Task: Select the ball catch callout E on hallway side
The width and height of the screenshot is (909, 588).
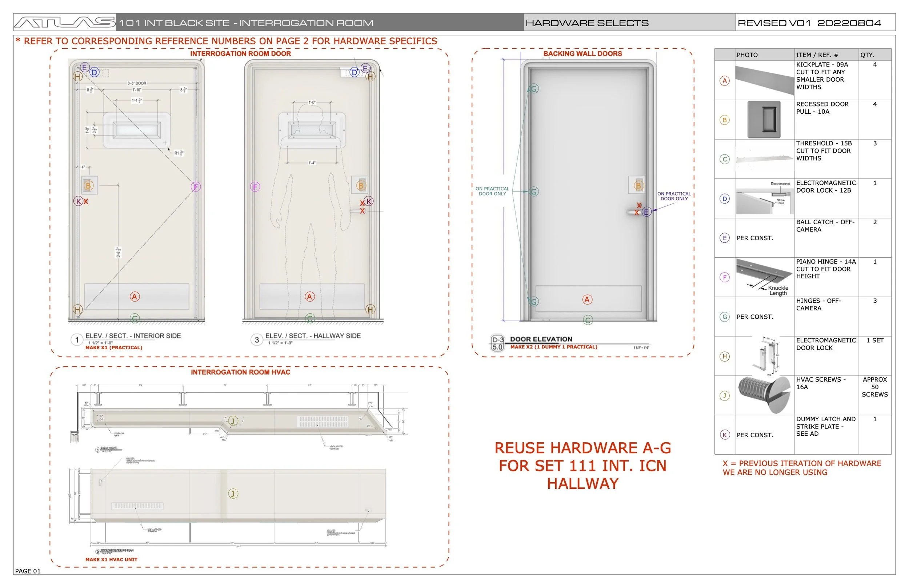Action: (365, 68)
